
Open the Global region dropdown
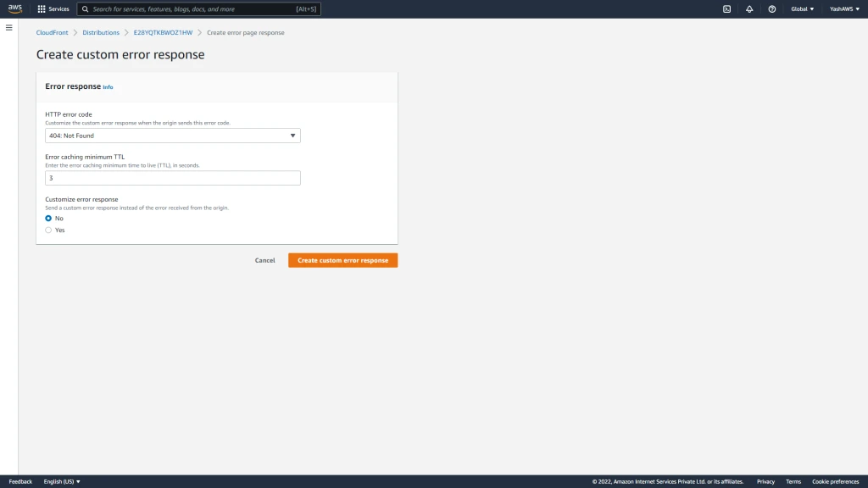point(802,8)
